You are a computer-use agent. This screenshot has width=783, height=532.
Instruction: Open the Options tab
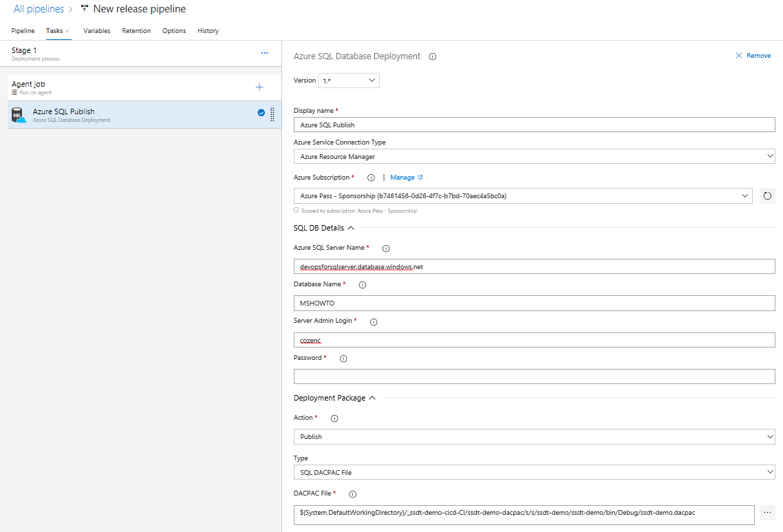pos(174,31)
